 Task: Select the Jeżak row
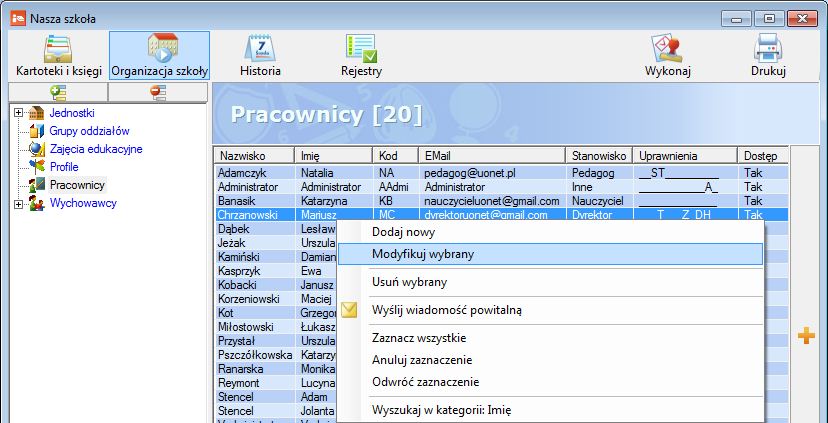(x=276, y=243)
